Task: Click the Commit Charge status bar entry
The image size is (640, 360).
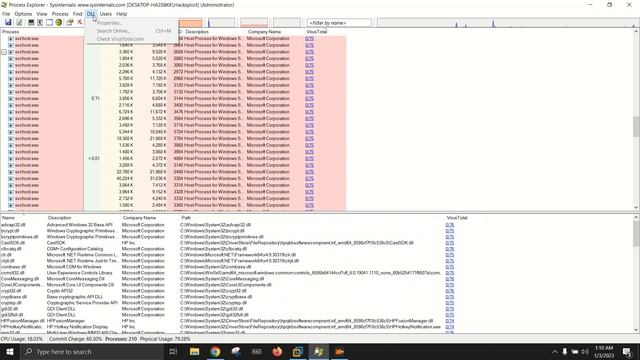Action: pyautogui.click(x=75, y=339)
